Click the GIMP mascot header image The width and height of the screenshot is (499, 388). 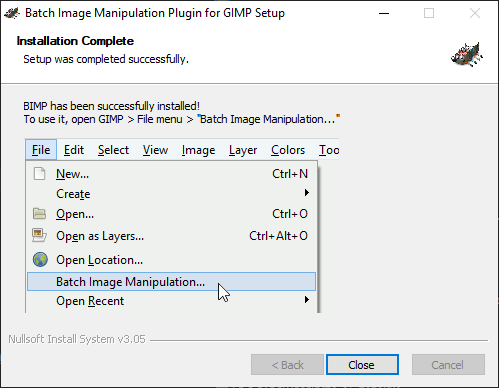point(467,54)
